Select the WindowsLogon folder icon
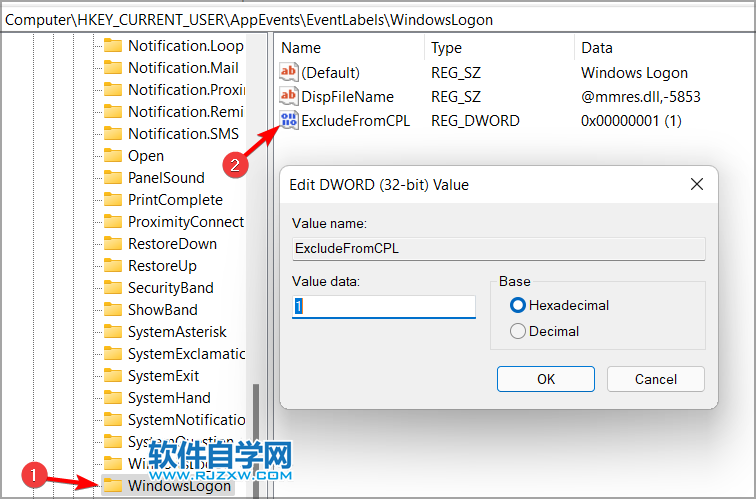756x499 pixels. click(x=112, y=486)
